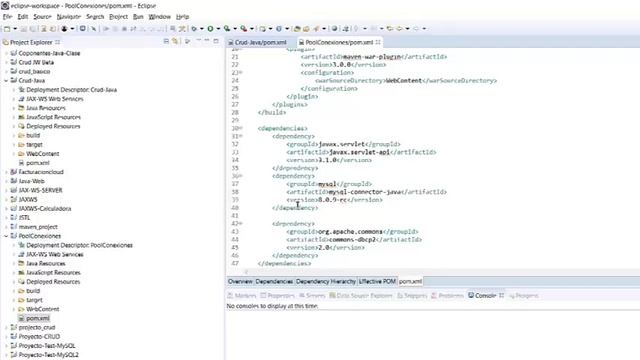
Task: Open the Run menu
Action: coord(138,17)
